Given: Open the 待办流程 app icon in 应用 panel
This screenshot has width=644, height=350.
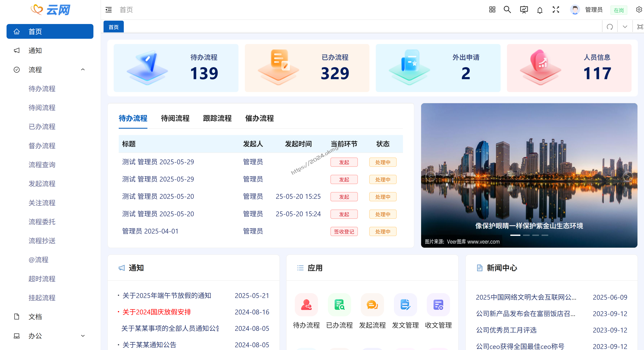Looking at the screenshot, I should point(306,305).
